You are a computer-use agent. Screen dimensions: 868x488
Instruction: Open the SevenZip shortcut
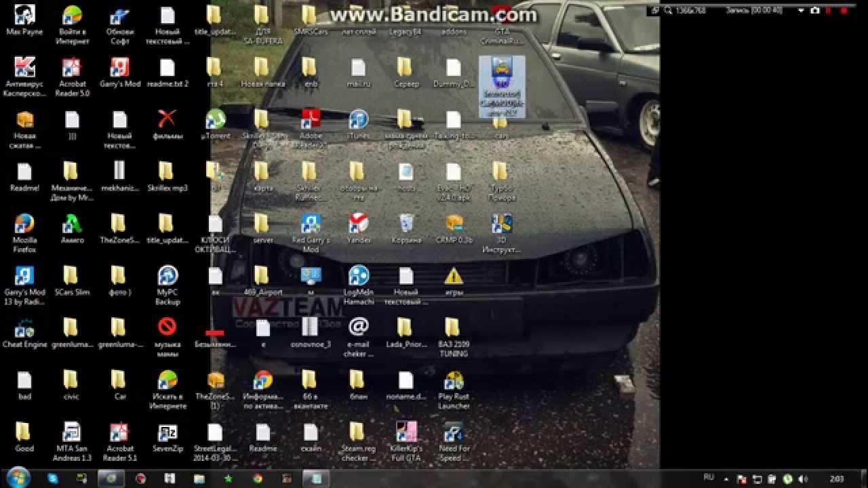[x=167, y=437]
